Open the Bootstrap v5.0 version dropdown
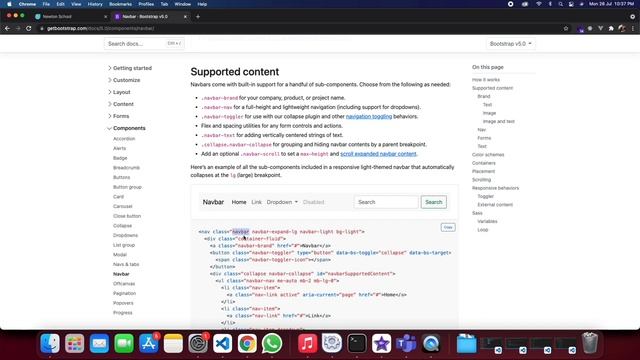Image resolution: width=640 pixels, height=360 pixels. 511,44
